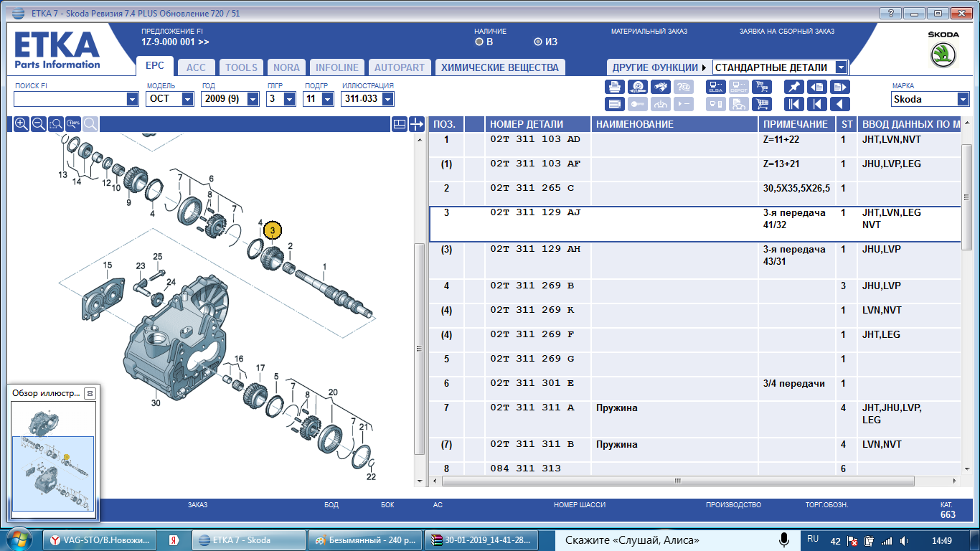Switch to the TOOLS tab

(241, 67)
